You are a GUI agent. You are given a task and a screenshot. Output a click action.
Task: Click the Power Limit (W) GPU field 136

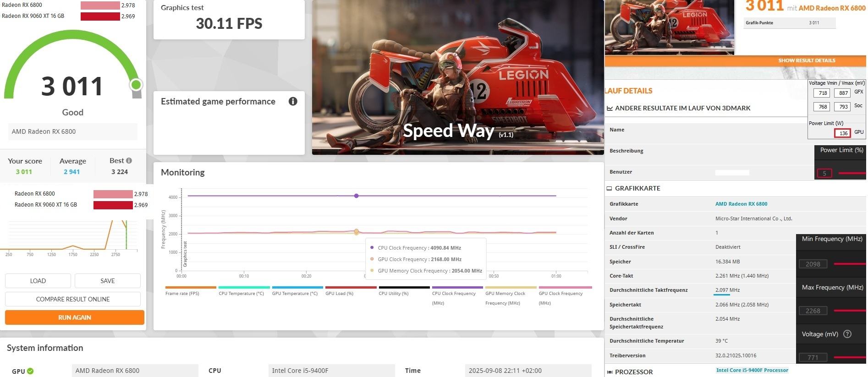coord(843,133)
